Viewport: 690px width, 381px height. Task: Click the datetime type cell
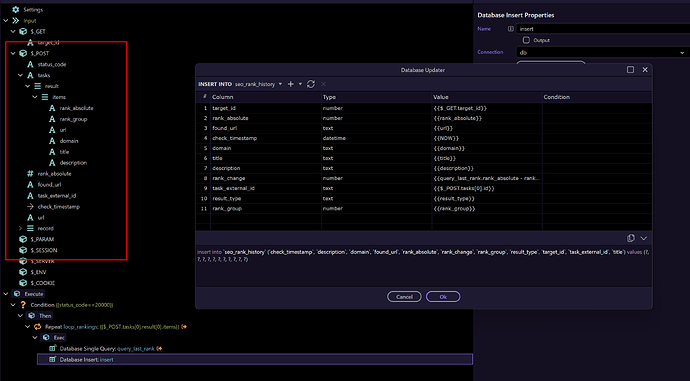(377, 138)
